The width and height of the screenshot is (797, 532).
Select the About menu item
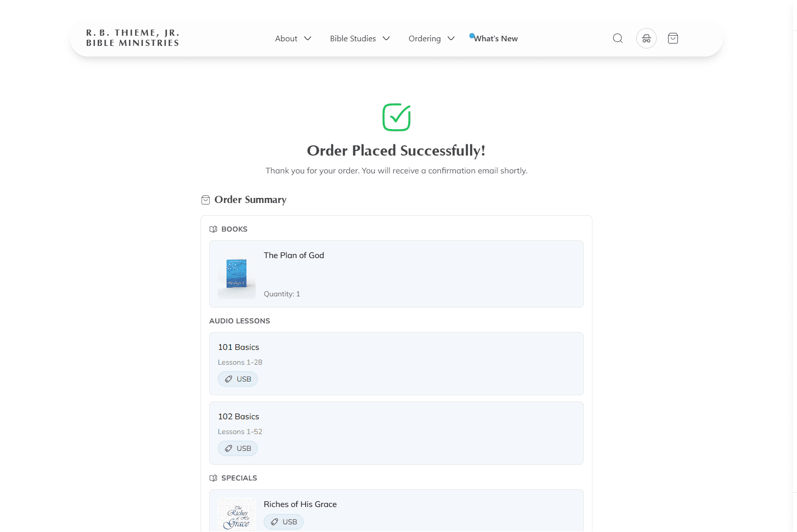coord(286,38)
